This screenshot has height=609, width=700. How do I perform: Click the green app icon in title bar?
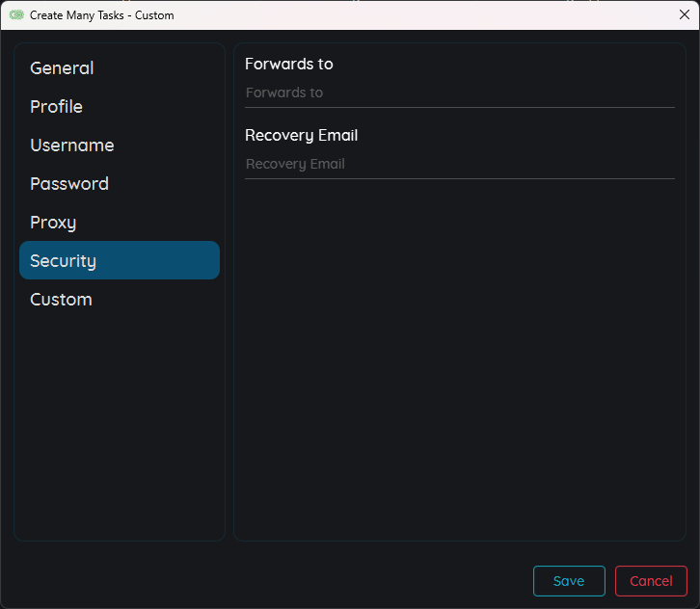tap(16, 15)
